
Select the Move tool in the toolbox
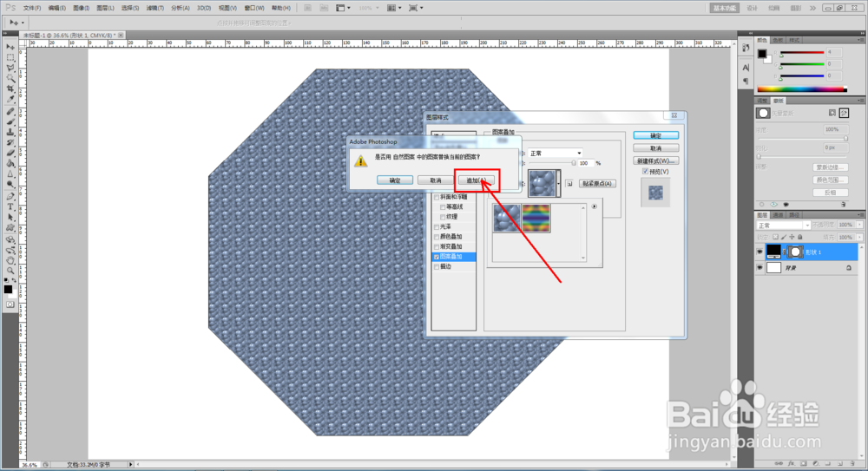coord(10,48)
